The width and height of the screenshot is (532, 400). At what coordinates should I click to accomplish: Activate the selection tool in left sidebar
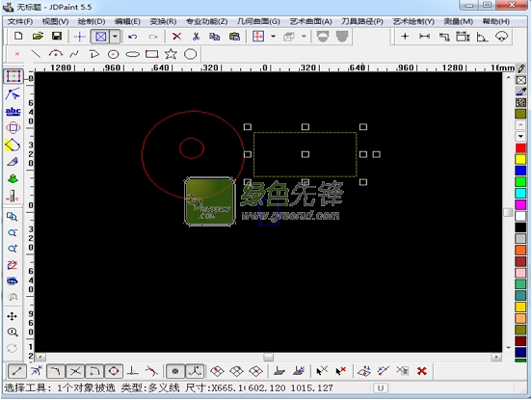[x=13, y=76]
